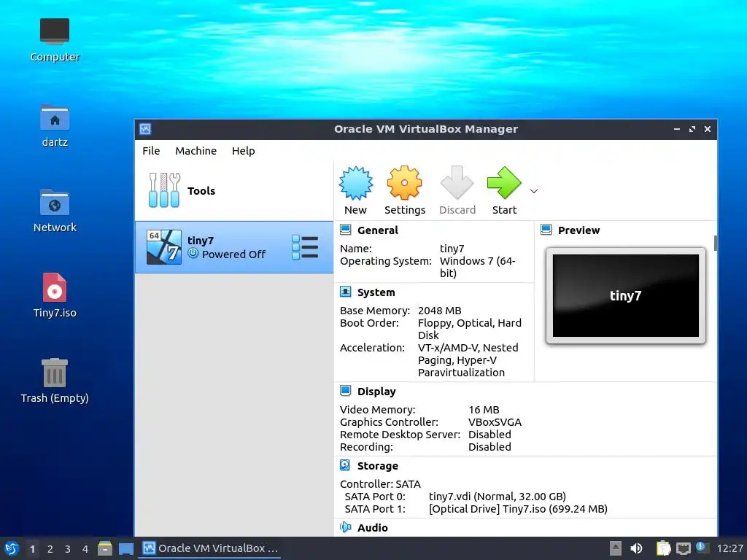747x560 pixels.
Task: Click the Audio section speaker icon
Action: coord(345,527)
